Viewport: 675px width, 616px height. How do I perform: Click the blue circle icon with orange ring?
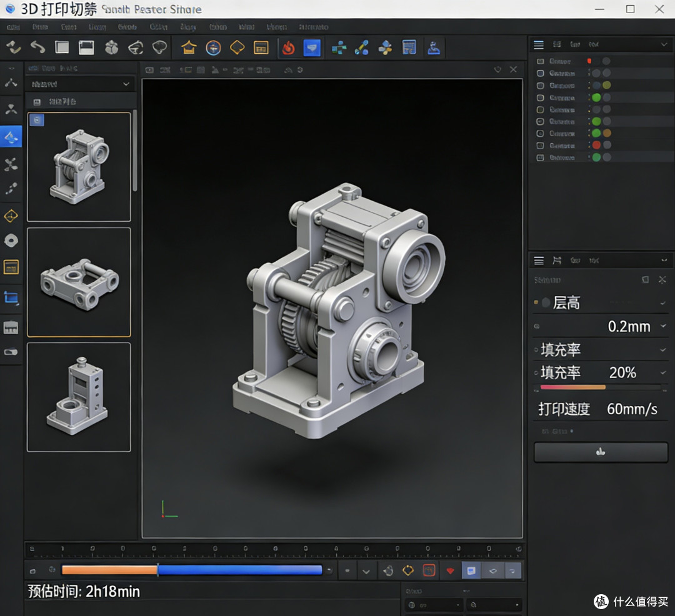pyautogui.click(x=213, y=47)
